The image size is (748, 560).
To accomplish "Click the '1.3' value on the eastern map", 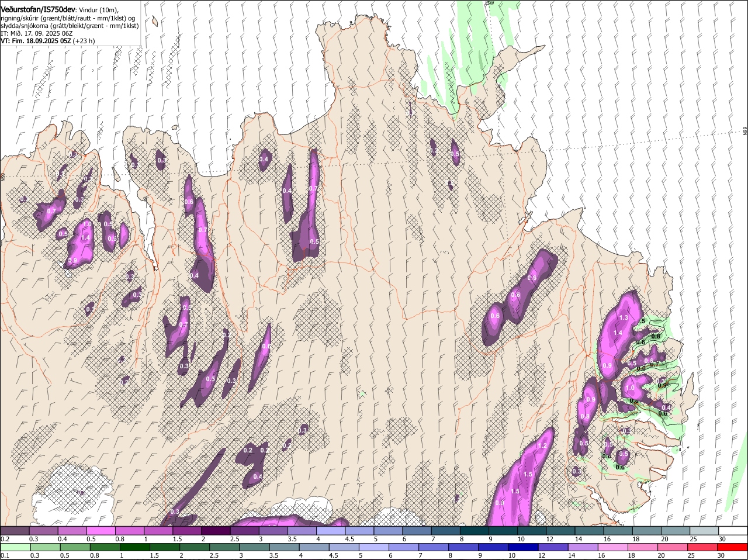I will coord(623,317).
